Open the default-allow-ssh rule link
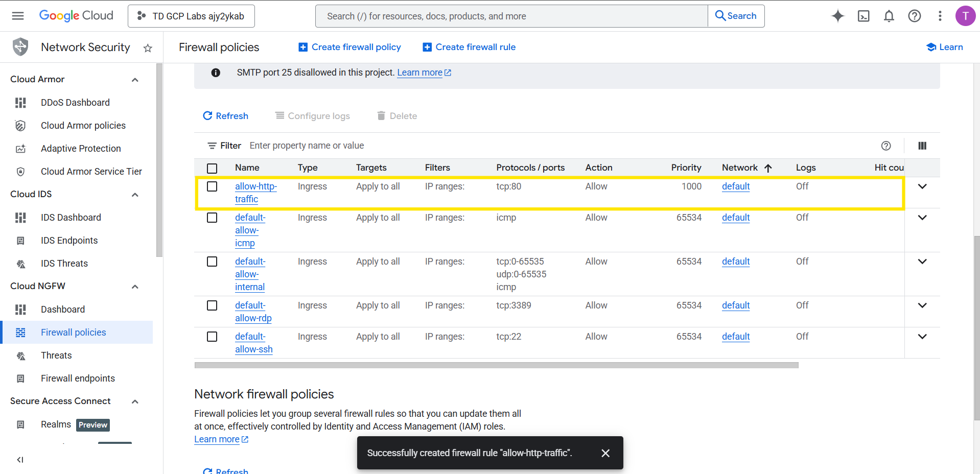This screenshot has width=980, height=474. click(253, 343)
